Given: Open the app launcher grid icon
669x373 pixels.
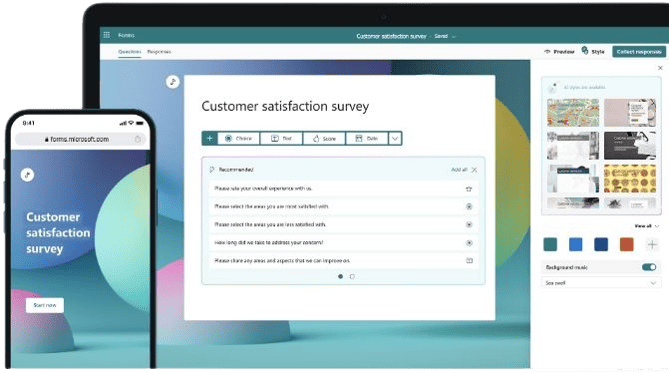Looking at the screenshot, I should [x=107, y=35].
